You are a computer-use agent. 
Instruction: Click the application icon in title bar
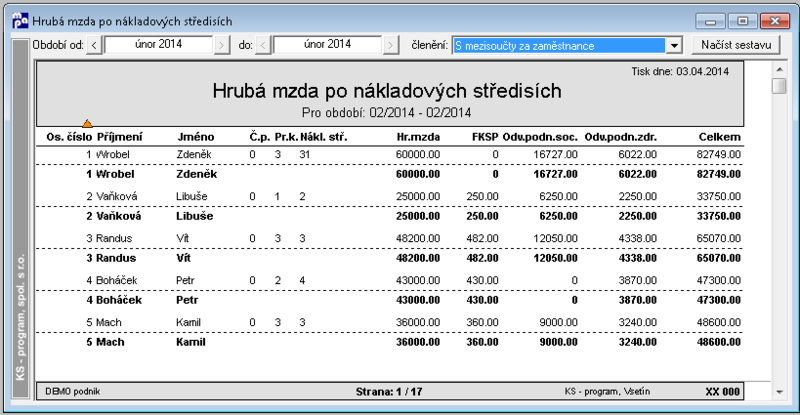[20, 21]
